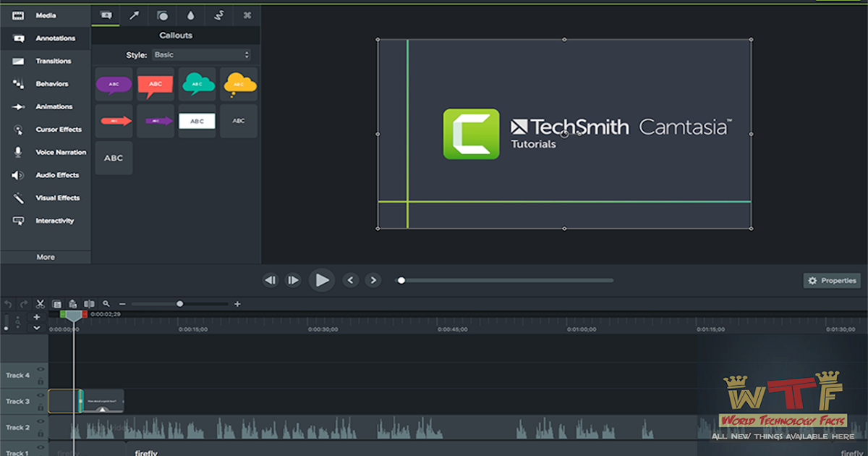868x456 pixels.
Task: Toggle Track 4 lock icon
Action: [x=41, y=381]
